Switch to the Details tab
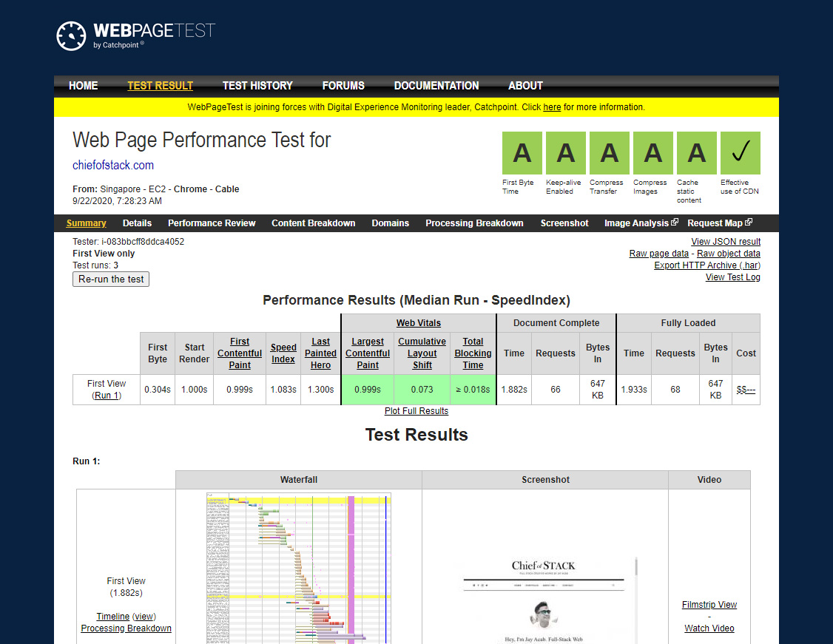The height and width of the screenshot is (644, 833). tap(137, 223)
